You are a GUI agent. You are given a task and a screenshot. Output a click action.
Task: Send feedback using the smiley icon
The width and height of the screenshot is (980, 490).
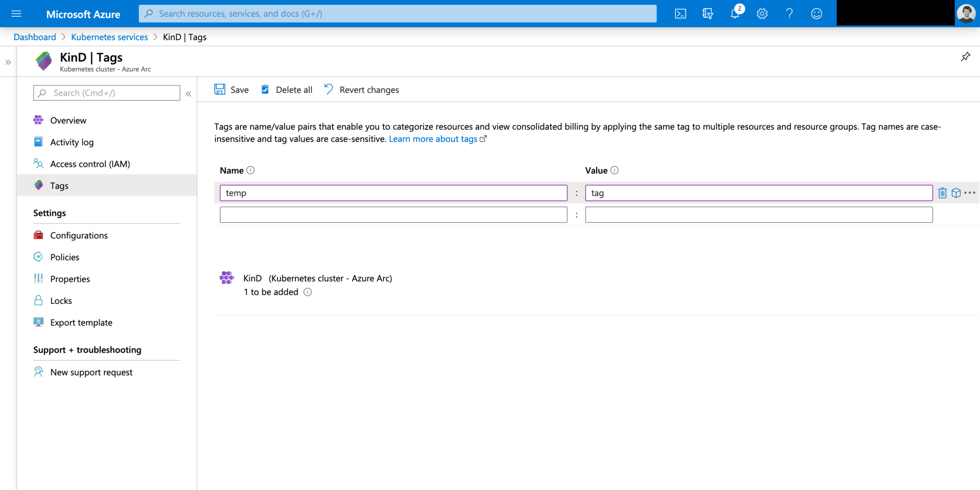pyautogui.click(x=816, y=13)
